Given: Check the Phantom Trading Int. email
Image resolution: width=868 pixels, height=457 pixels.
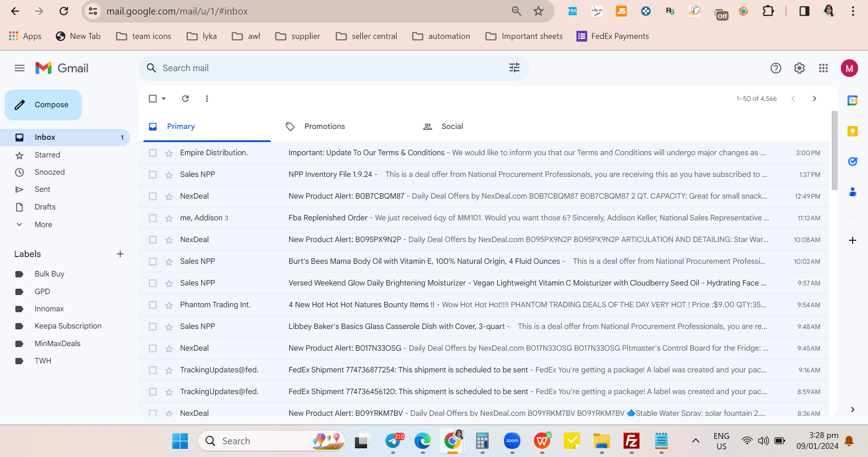Looking at the screenshot, I should [x=153, y=305].
